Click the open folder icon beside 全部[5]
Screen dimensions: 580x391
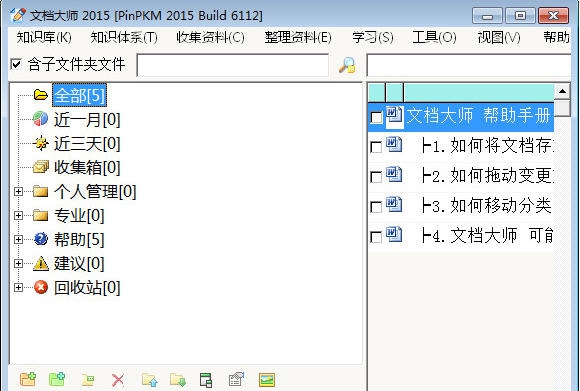click(41, 95)
